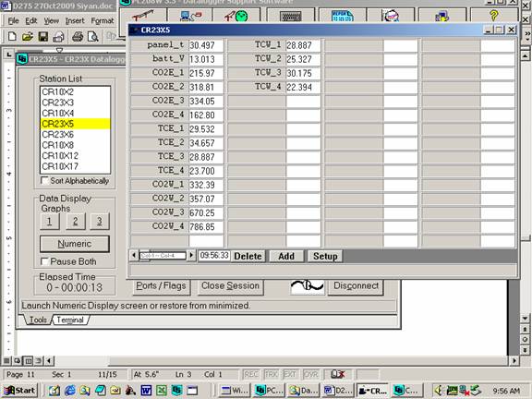Open the View magnifier icon in PC208W
Viewport: 532px width, 399px height.
point(391,16)
